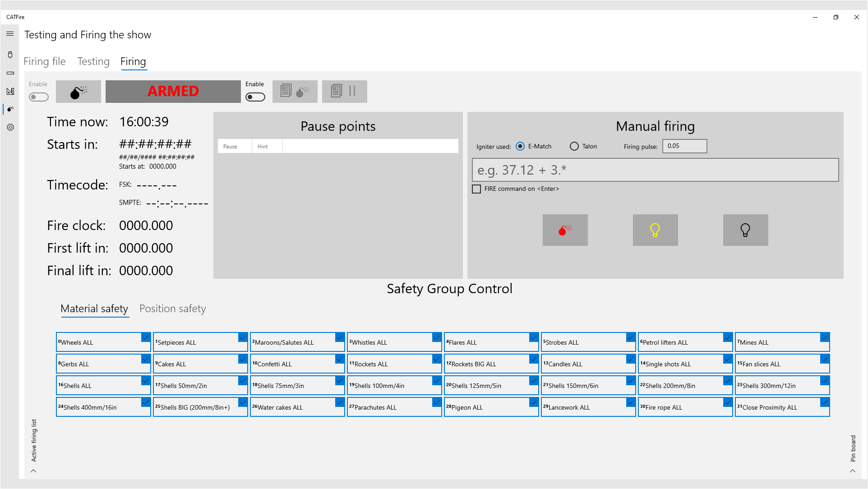This screenshot has height=489, width=868.
Task: Click the manual firing command input box
Action: (x=655, y=170)
